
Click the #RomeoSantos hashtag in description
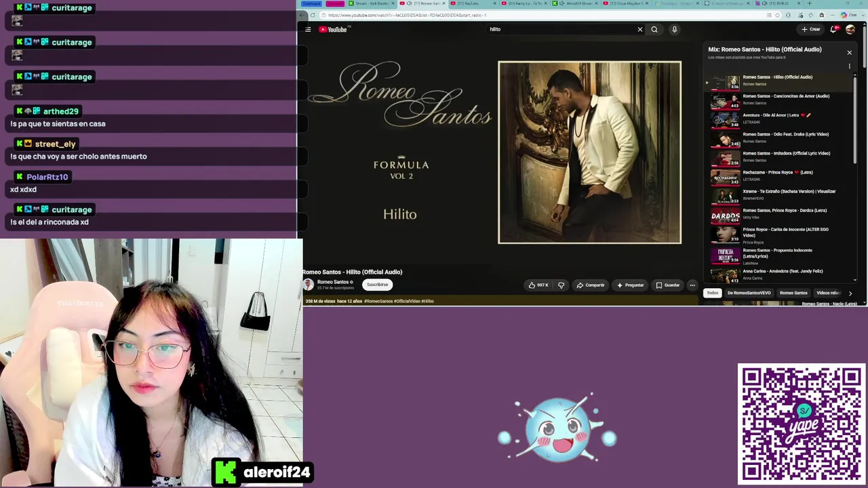coord(378,301)
